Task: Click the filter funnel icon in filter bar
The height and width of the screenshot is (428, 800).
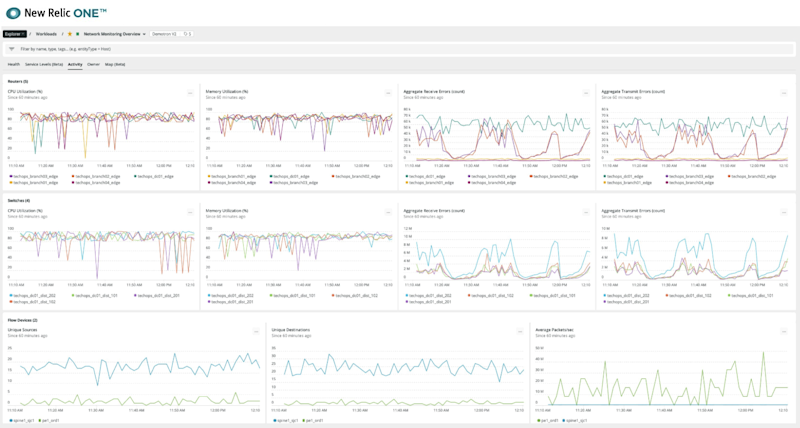Action: pos(12,49)
